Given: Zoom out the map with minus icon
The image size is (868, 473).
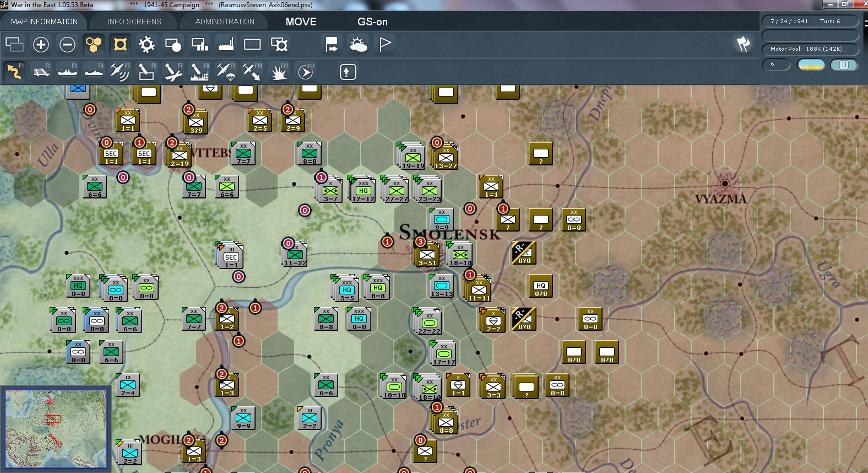Looking at the screenshot, I should tap(67, 44).
